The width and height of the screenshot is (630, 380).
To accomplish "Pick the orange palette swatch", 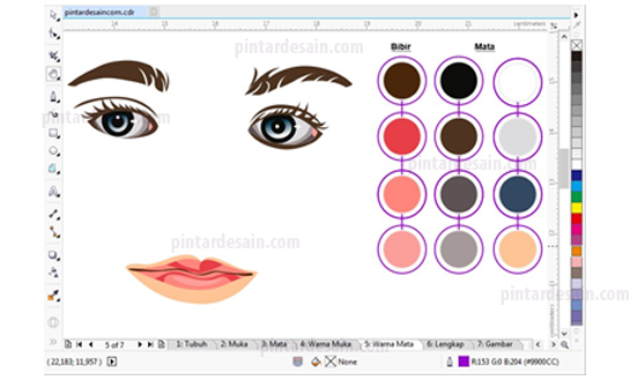I will 577,251.
